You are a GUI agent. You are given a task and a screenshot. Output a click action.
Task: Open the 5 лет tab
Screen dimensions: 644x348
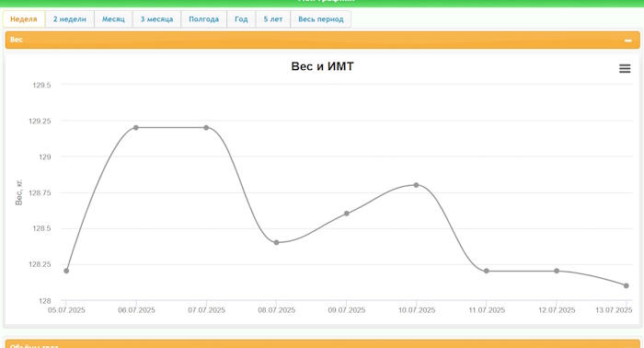coord(273,19)
